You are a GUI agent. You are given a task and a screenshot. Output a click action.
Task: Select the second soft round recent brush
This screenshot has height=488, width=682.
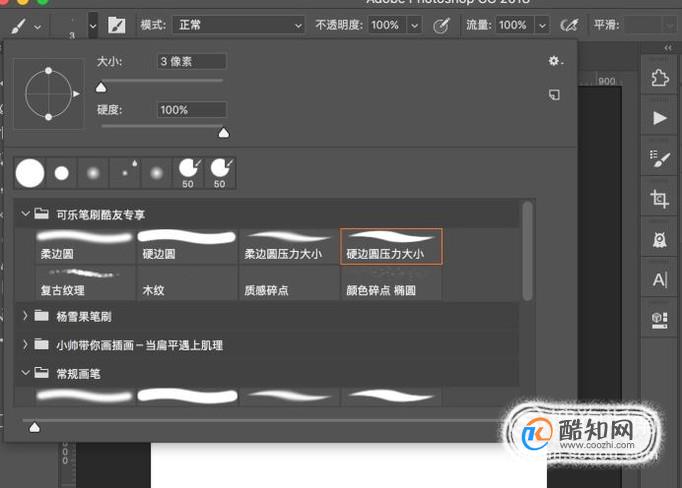point(157,173)
